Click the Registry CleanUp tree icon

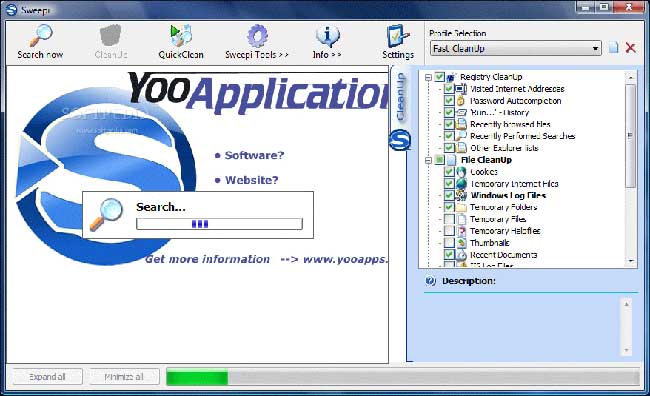451,77
